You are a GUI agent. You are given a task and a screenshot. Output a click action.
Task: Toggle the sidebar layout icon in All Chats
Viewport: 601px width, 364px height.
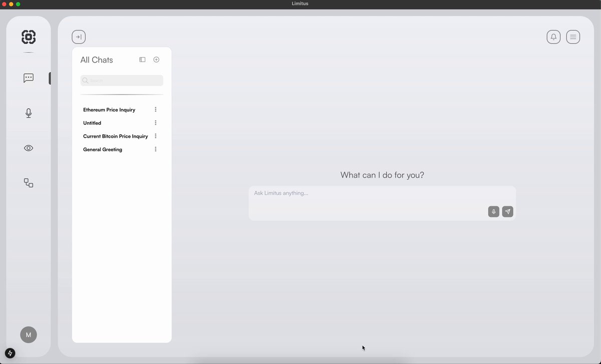(x=142, y=60)
